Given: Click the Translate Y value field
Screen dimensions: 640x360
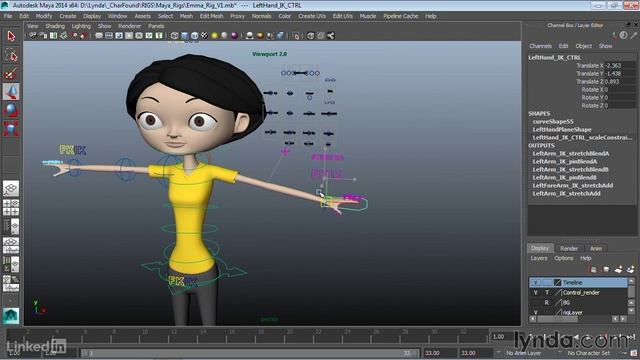Looking at the screenshot, I should (620, 73).
